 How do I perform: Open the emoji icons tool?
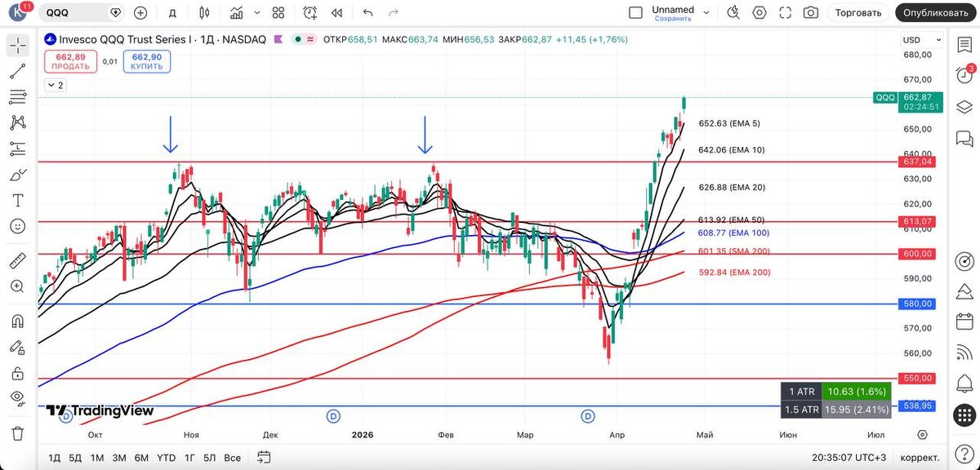tap(18, 226)
